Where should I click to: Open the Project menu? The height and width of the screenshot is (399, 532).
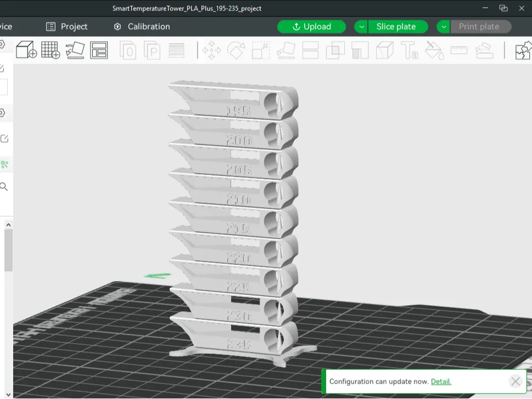66,26
